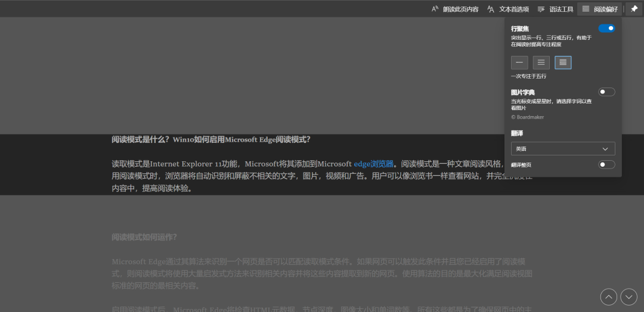Click the scroll up arrow button
The height and width of the screenshot is (312, 644).
pyautogui.click(x=609, y=297)
